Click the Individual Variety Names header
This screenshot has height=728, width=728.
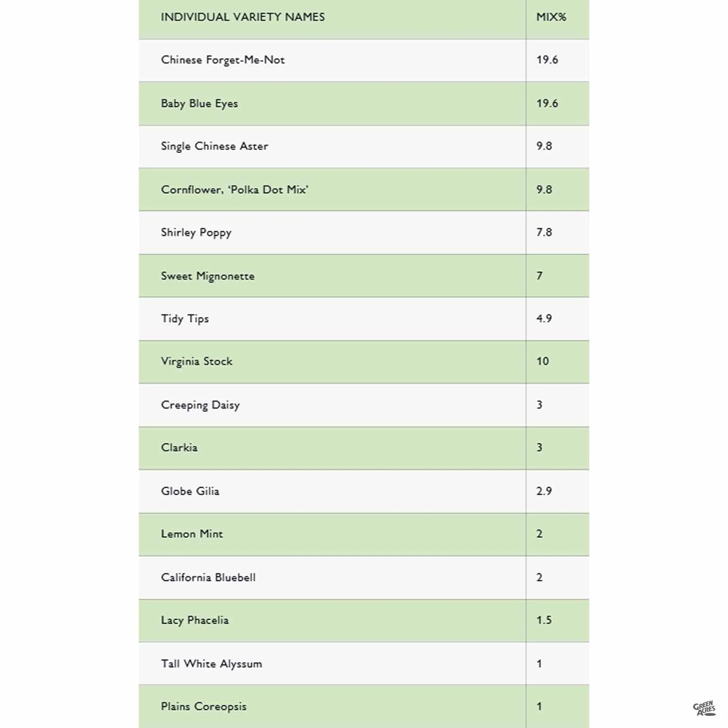(x=243, y=17)
